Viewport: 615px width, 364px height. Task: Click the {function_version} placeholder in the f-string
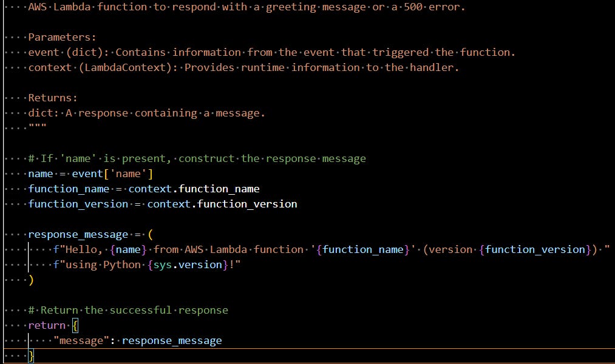[534, 249]
